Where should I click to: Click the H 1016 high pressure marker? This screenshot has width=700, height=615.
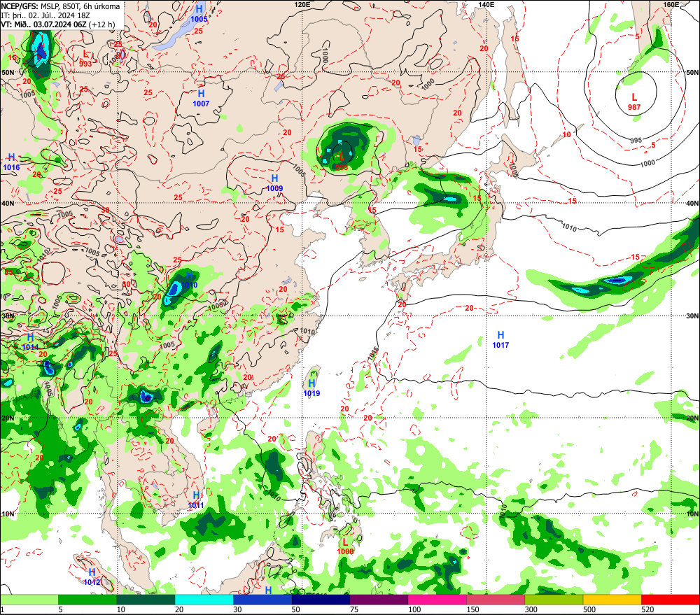12,162
